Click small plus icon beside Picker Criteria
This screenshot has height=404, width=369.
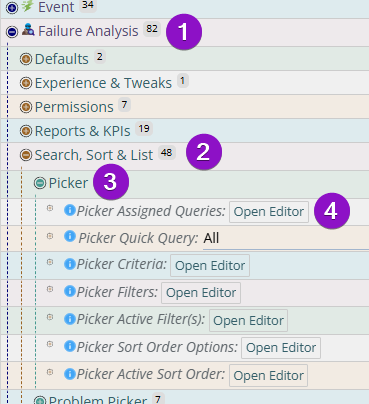50,262
